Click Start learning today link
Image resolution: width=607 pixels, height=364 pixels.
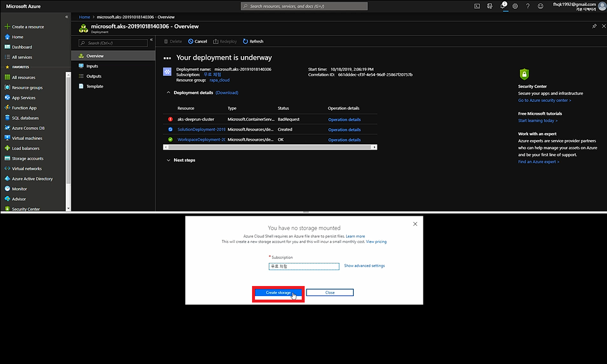538,121
